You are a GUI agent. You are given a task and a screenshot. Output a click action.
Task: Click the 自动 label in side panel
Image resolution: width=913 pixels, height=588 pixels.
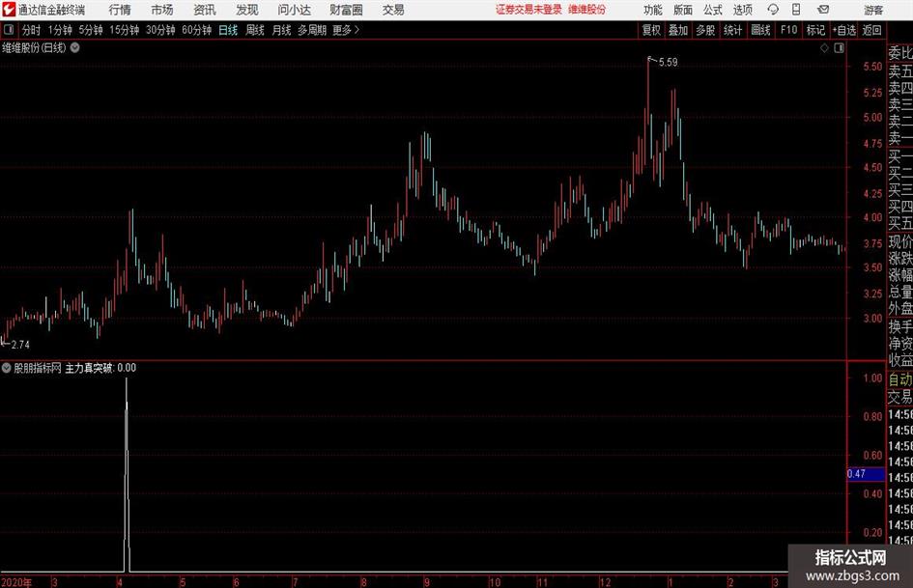(x=900, y=379)
